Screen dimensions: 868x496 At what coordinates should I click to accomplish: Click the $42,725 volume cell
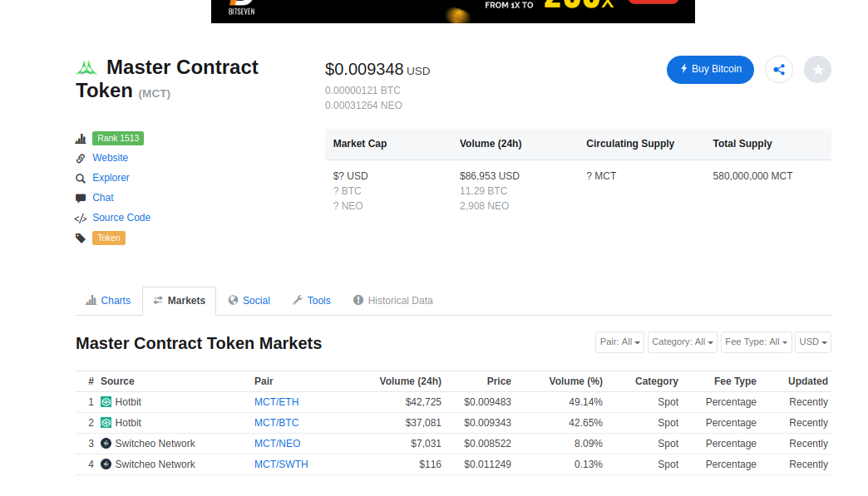pyautogui.click(x=423, y=402)
